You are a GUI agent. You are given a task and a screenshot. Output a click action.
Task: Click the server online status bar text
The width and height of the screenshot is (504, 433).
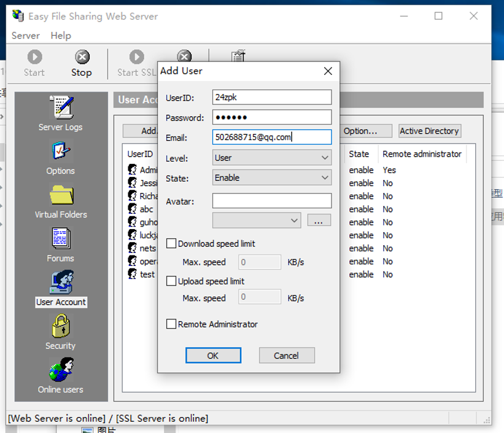coord(108,418)
